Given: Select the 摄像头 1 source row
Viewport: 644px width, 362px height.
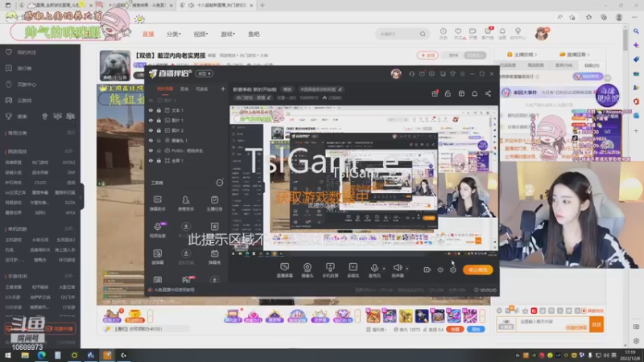Looking at the screenshot, I should pos(187,141).
